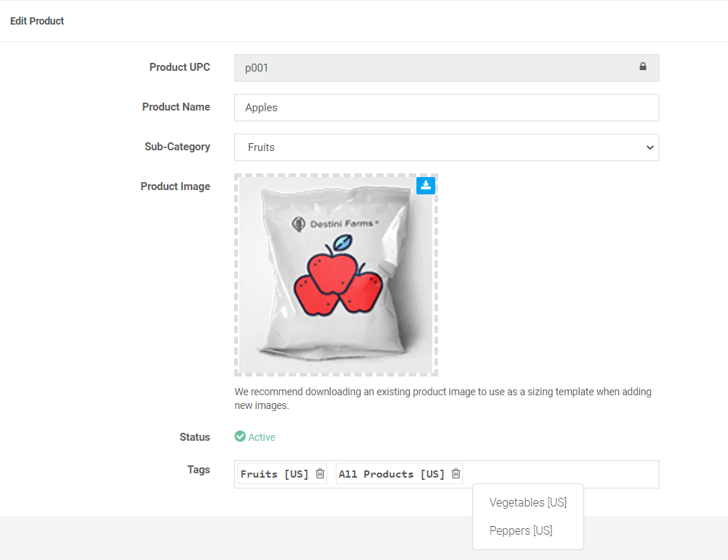Open the Sub-Category dropdown showing Fruits
This screenshot has height=560, width=728.
(x=446, y=147)
